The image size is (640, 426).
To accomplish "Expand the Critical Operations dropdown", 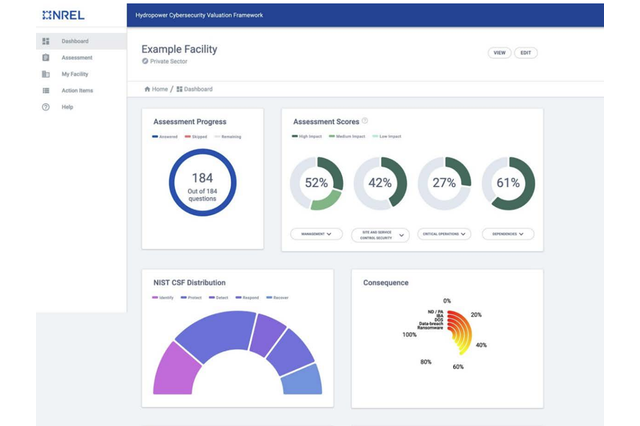I will point(444,234).
